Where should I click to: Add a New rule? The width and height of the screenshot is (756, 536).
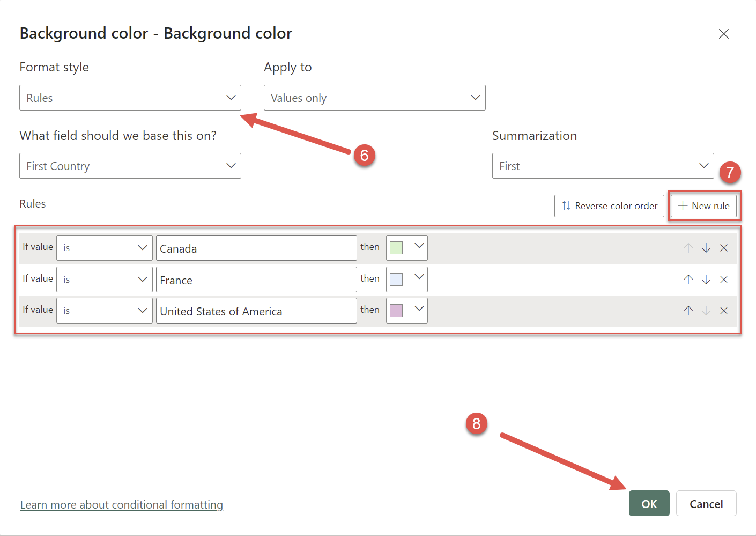point(703,206)
